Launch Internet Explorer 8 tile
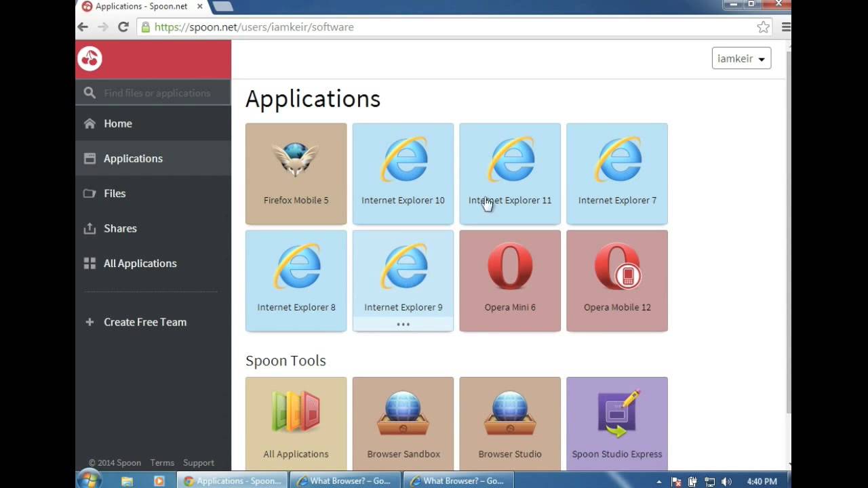 coord(296,281)
